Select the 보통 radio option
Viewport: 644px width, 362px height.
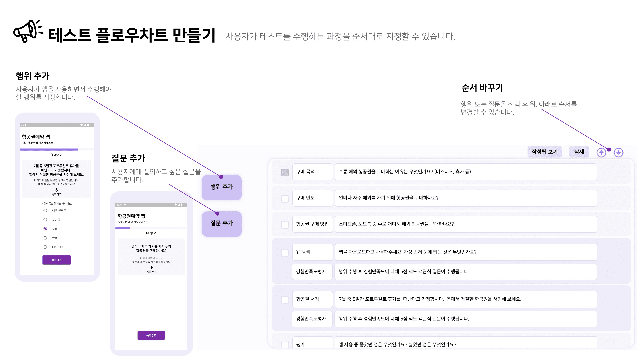point(45,229)
